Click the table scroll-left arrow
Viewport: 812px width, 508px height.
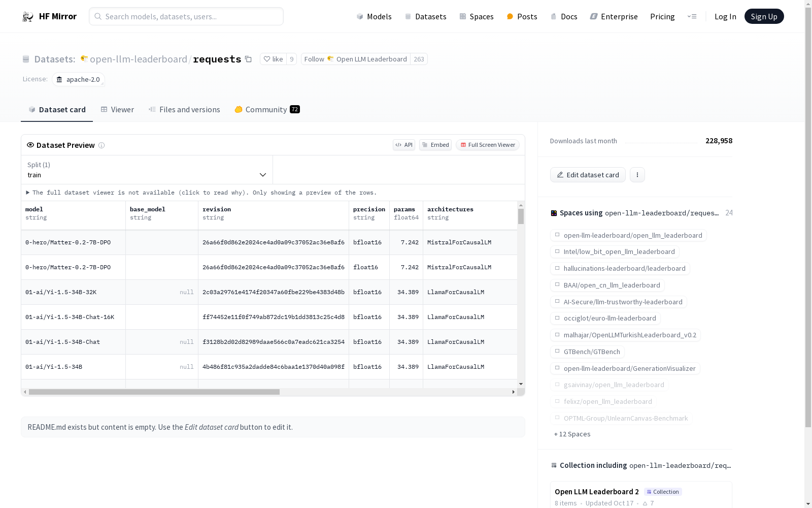pyautogui.click(x=25, y=392)
